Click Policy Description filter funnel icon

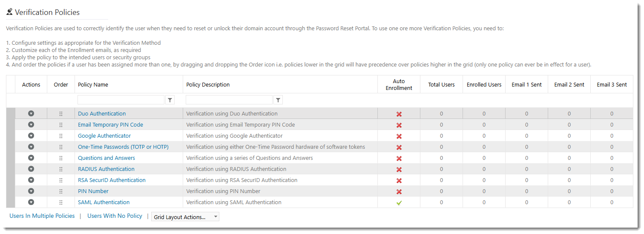(x=278, y=100)
